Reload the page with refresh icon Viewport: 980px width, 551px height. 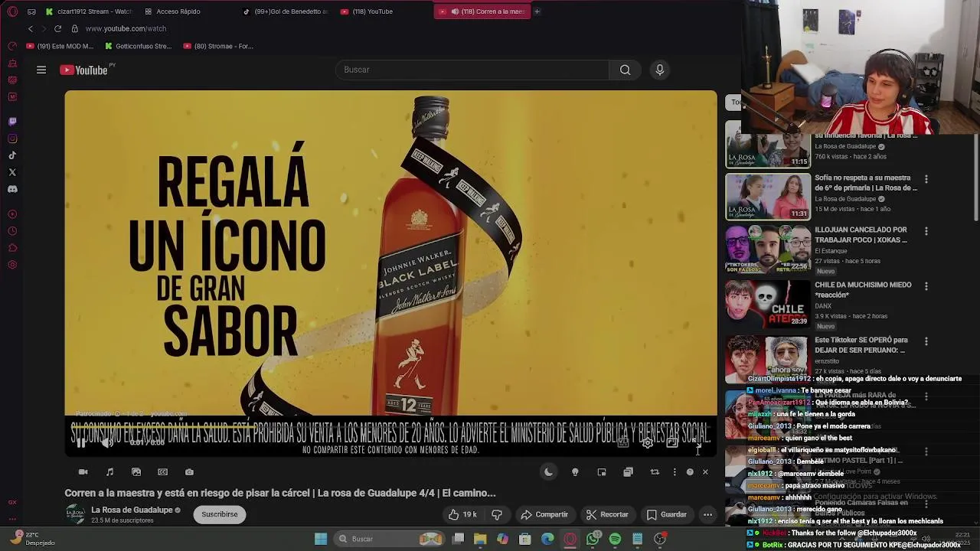click(57, 28)
